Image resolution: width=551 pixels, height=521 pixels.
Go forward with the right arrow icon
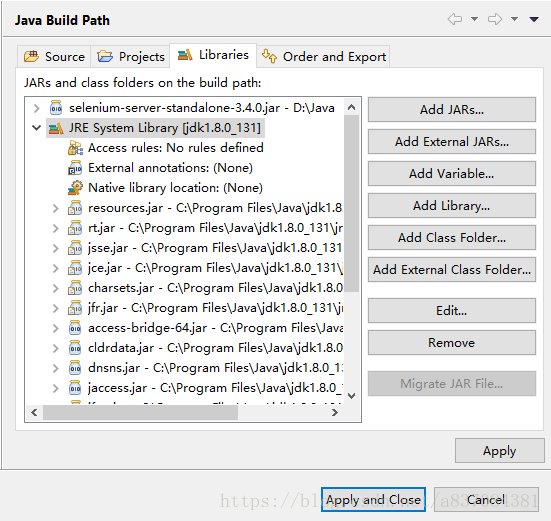(495, 19)
